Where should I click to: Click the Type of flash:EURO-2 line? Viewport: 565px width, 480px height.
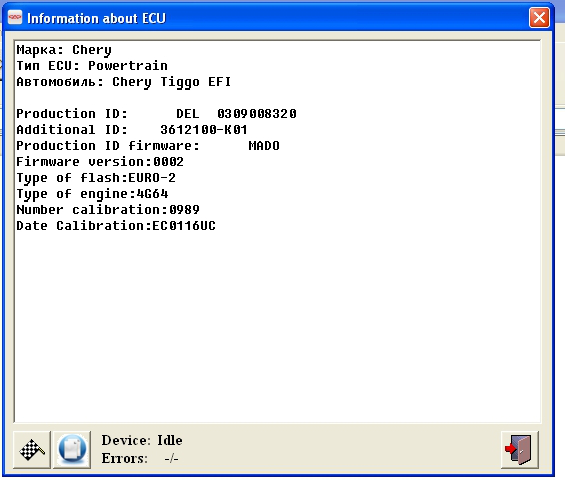[x=96, y=178]
